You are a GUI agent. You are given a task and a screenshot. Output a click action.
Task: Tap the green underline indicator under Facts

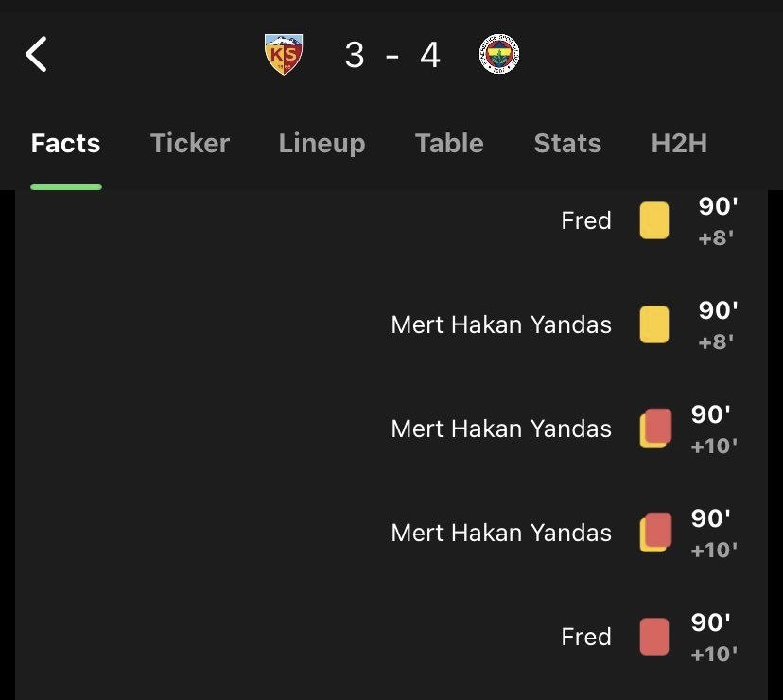pos(65,186)
